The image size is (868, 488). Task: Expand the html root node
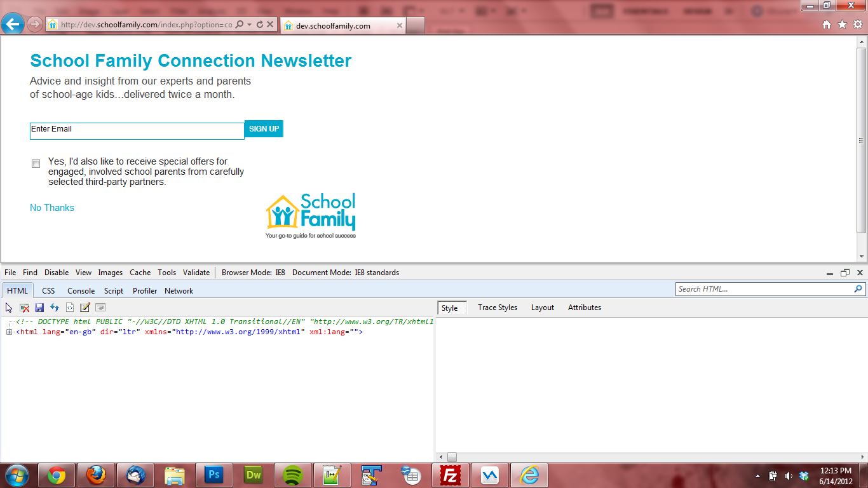pyautogui.click(x=10, y=332)
